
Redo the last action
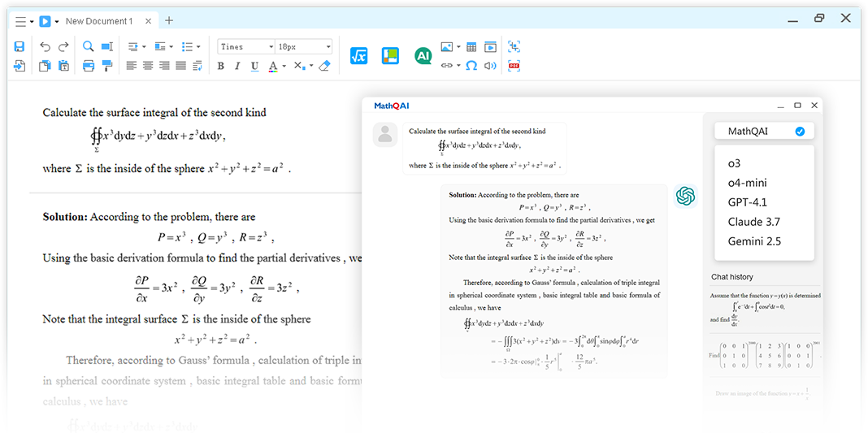(63, 47)
